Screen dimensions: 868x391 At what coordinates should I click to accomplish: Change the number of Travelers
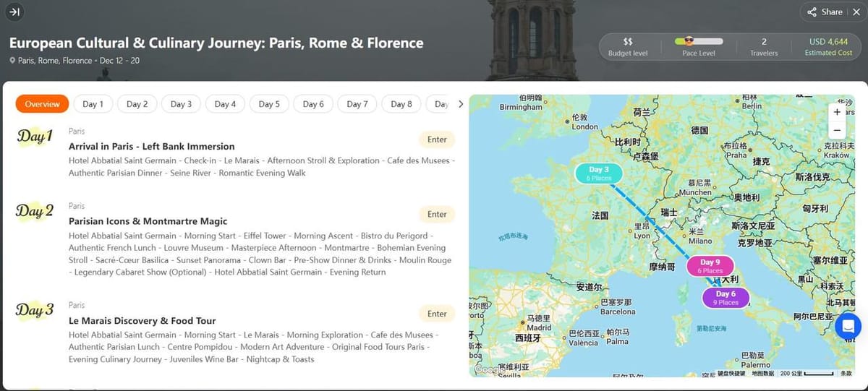tap(764, 47)
